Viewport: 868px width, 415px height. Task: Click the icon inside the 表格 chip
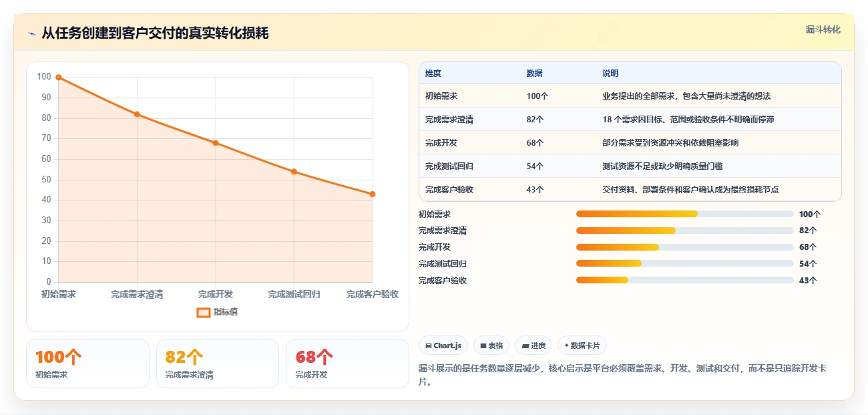pos(483,346)
